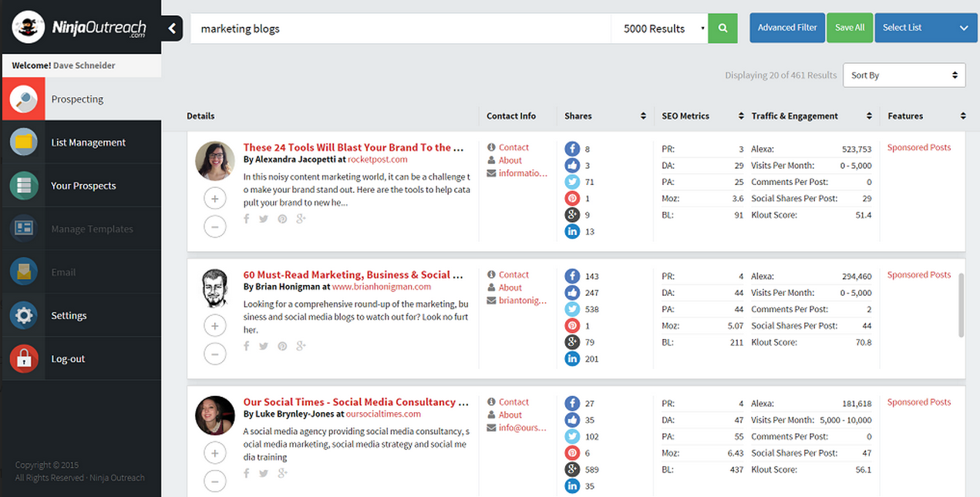Image resolution: width=980 pixels, height=497 pixels.
Task: Add Alexandra Jacopetti prospect with plus button
Action: tap(215, 199)
